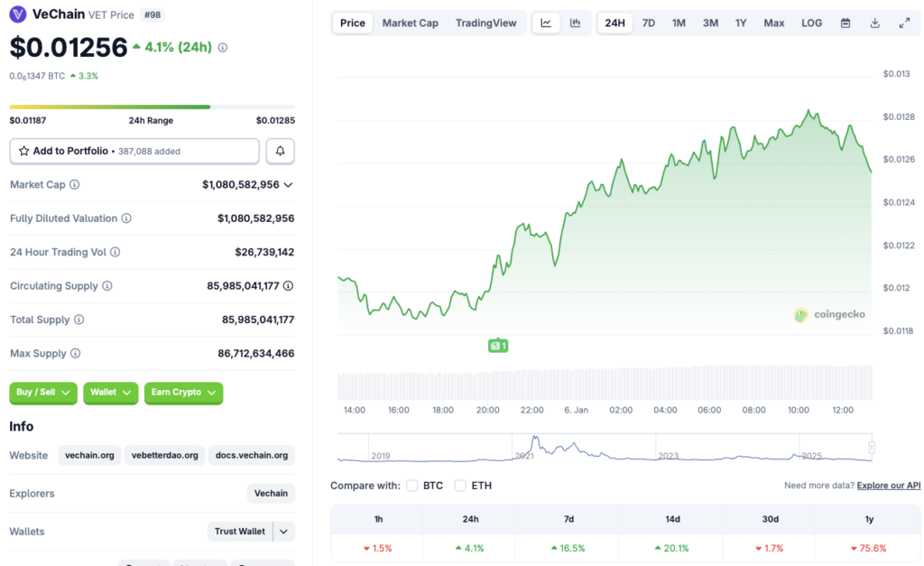Toggle logarithmic scale with LOG

[810, 22]
